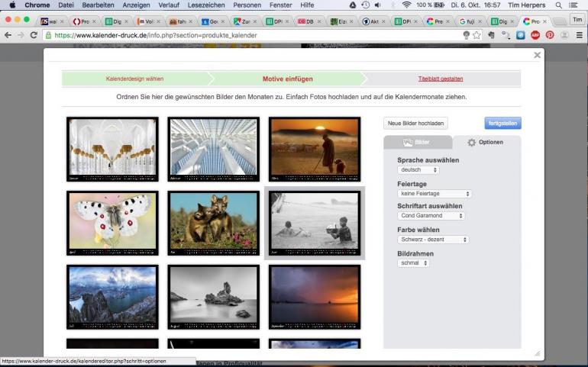Click the green secure lock icon
Viewport: 588px width, 367px height.
click(x=48, y=35)
